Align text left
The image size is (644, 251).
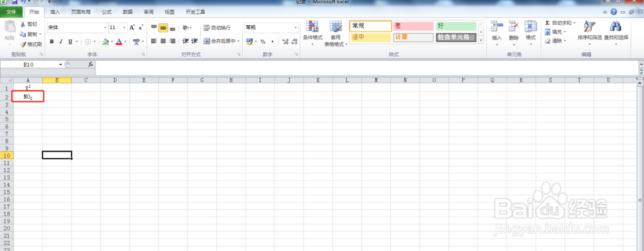click(154, 41)
